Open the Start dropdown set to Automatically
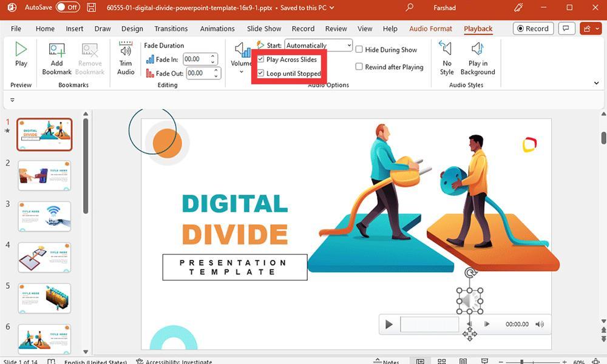Screen dimensions: 607x364 tap(319, 45)
